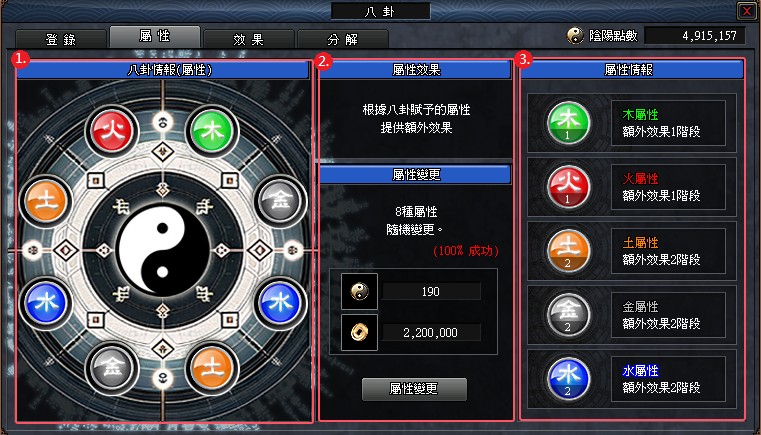
Task: Click the grey 金 orb on wheel's right side
Action: [281, 201]
